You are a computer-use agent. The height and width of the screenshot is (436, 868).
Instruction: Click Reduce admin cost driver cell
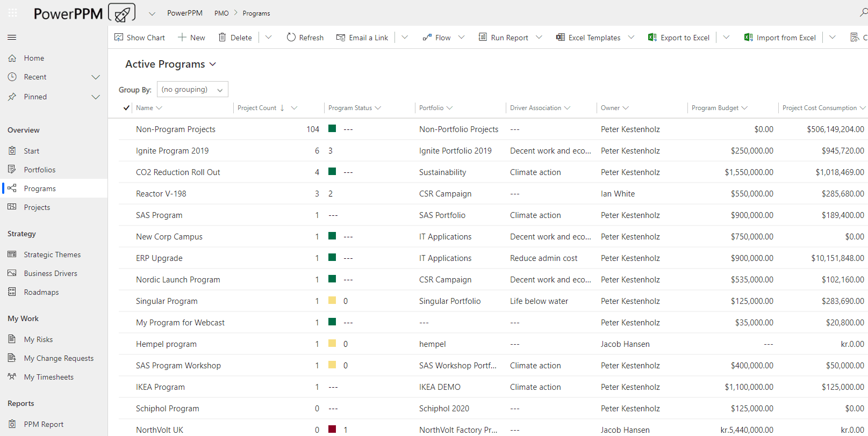click(543, 258)
